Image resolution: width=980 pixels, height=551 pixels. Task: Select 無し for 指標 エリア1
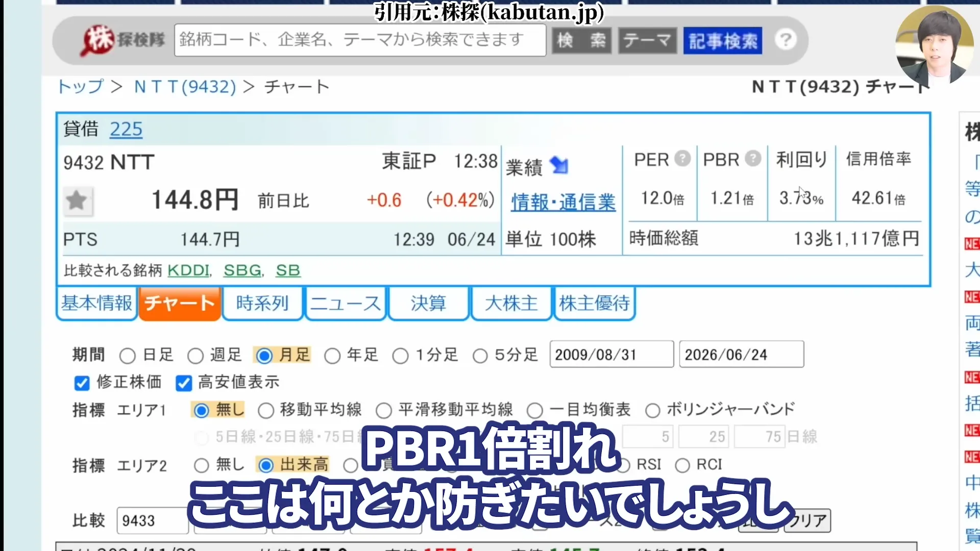click(x=202, y=410)
